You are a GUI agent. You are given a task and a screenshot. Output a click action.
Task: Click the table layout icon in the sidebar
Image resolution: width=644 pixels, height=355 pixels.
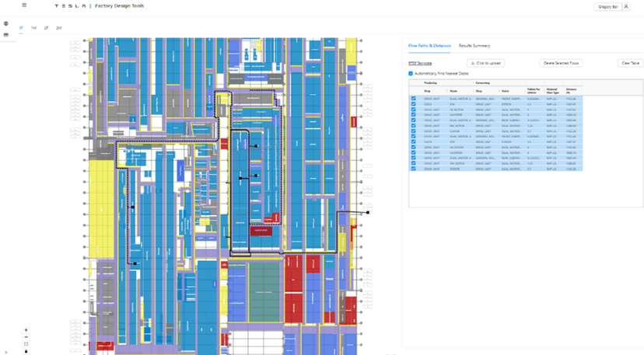click(x=5, y=35)
